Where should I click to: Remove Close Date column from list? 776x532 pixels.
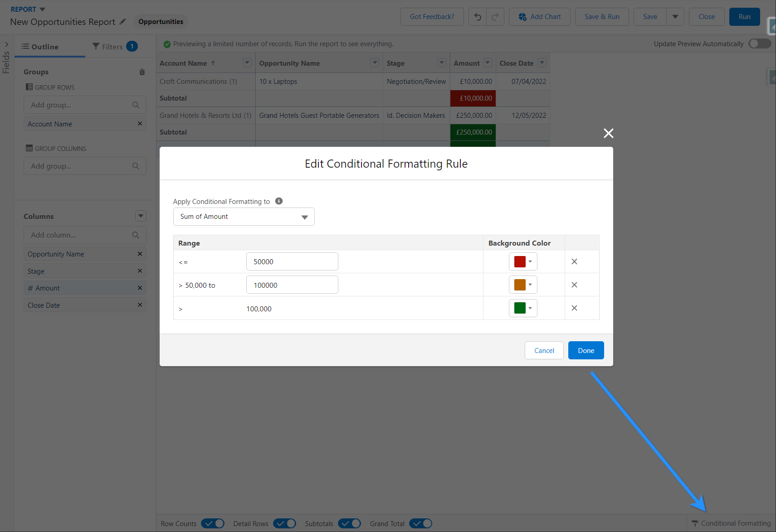coord(140,305)
